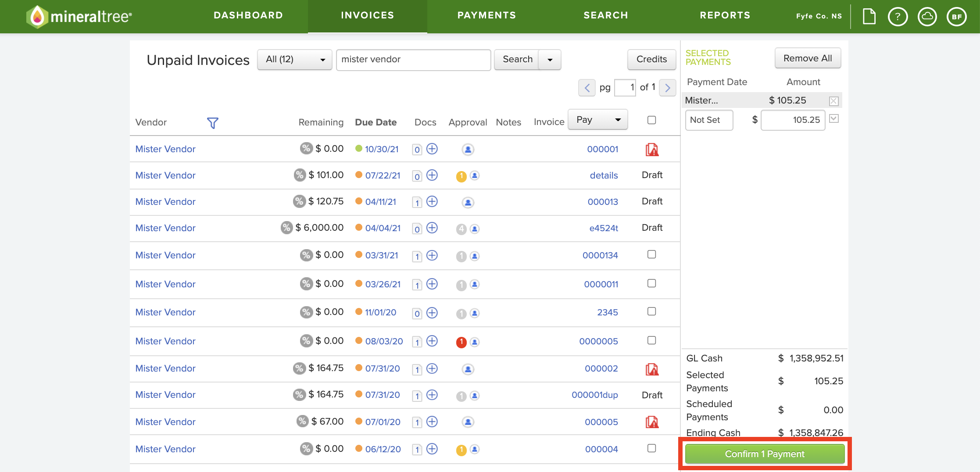Screen dimensions: 980x472
Task: Check the box for invoice 0000011
Action: click(652, 283)
